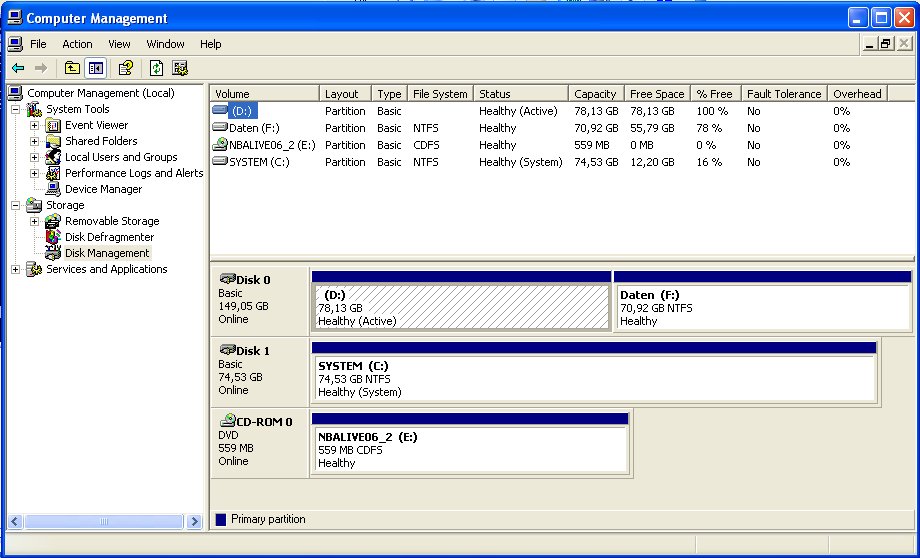Click the Disk 1 drive icon
This screenshot has height=558, width=920.
[227, 350]
